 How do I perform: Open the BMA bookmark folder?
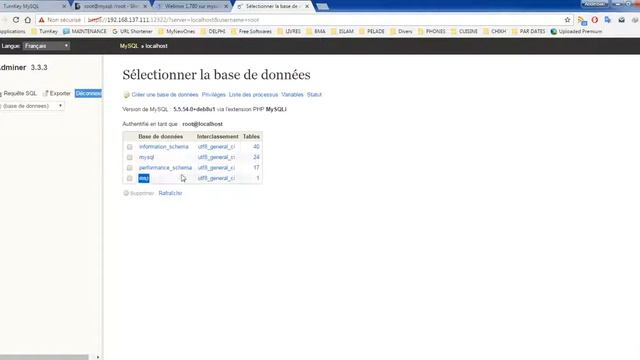coord(316,31)
